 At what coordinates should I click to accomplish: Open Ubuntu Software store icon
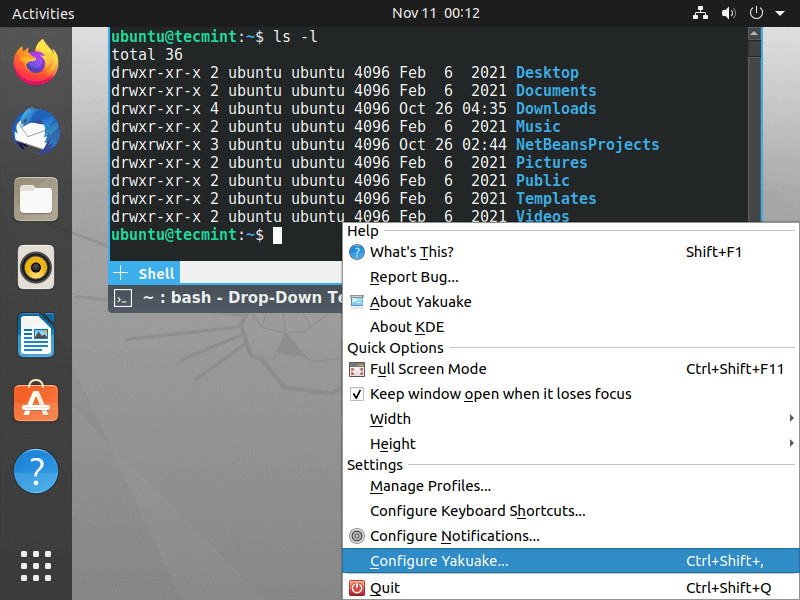pos(36,402)
